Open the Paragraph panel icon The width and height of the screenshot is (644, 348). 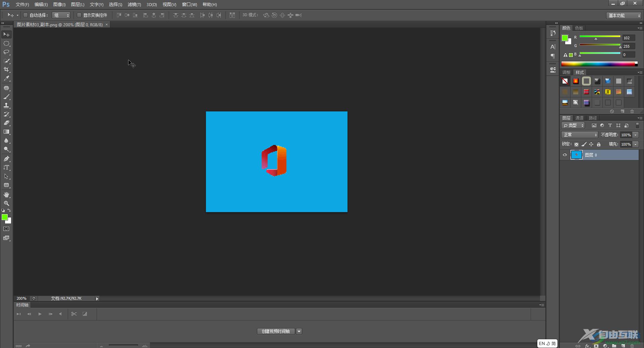pyautogui.click(x=553, y=56)
